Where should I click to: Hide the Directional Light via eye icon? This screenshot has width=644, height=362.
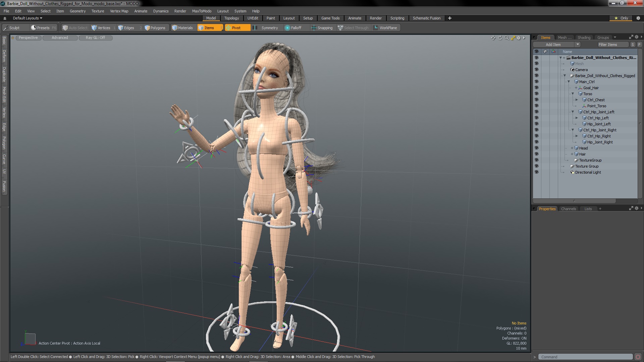[536, 172]
